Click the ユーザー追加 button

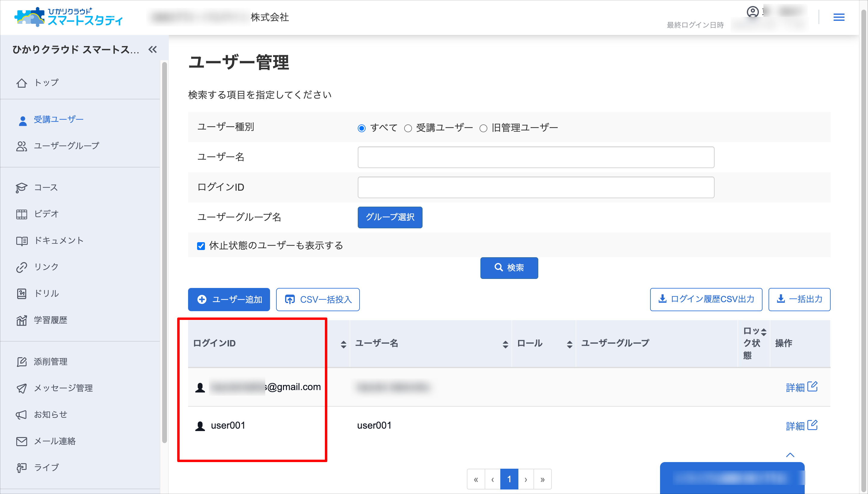(x=229, y=300)
